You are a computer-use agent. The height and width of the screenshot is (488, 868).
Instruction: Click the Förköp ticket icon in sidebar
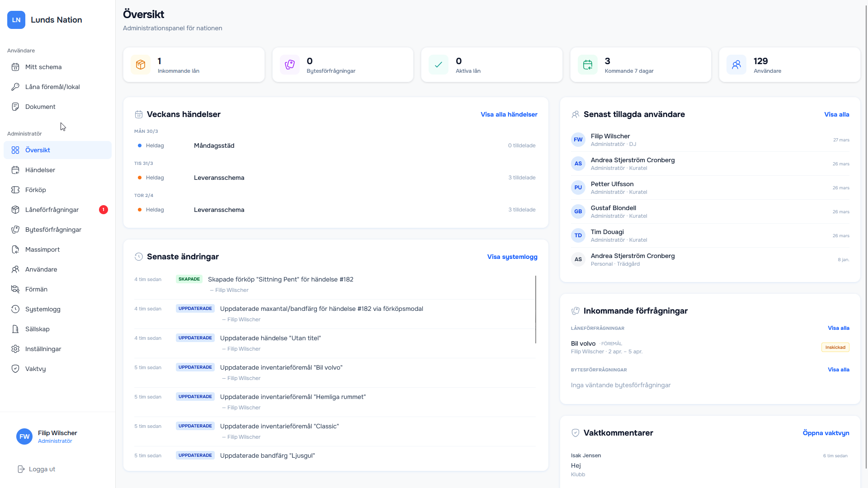click(15, 190)
